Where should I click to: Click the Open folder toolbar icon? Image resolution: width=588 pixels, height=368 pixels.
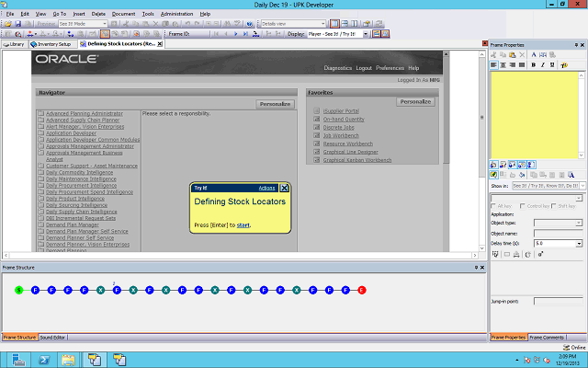8,24
